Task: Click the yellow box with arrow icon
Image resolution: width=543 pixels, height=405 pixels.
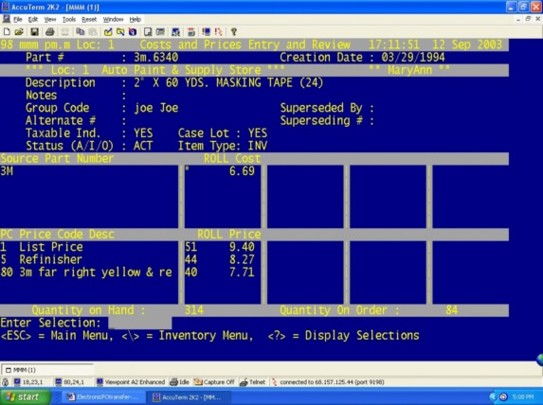Action: (120, 32)
